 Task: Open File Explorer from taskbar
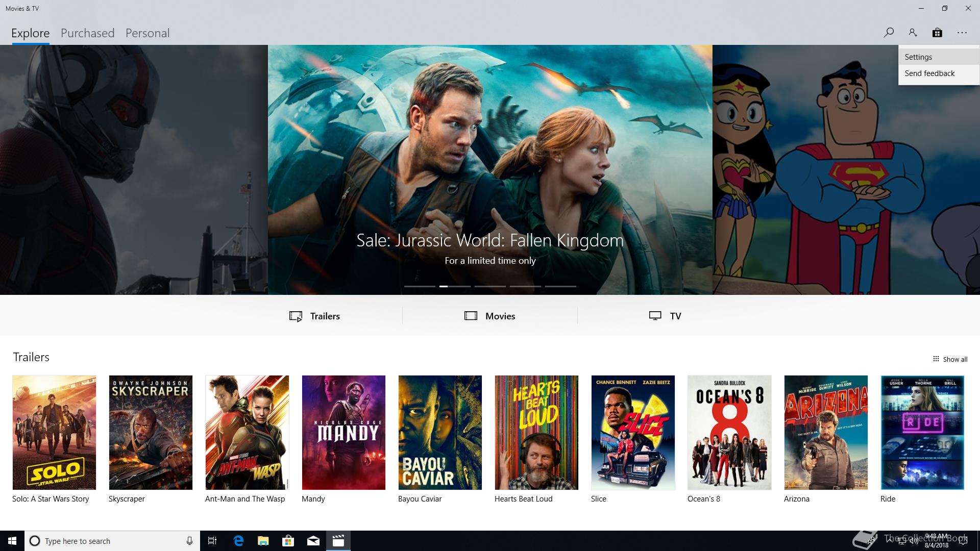[x=263, y=541]
